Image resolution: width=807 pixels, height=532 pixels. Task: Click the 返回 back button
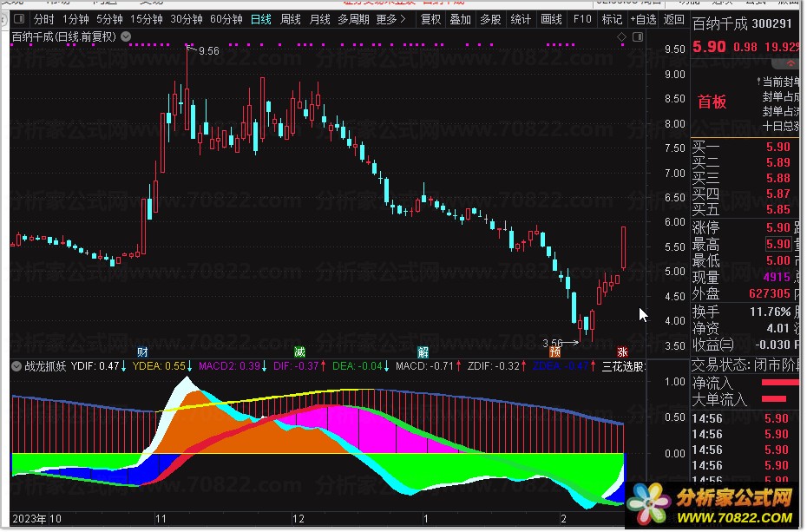click(673, 20)
